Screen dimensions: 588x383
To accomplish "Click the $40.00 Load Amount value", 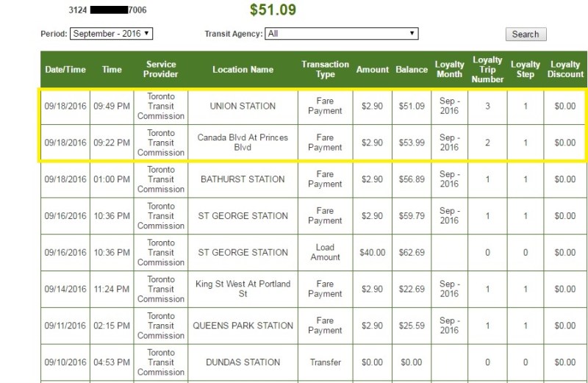I will [x=372, y=253].
